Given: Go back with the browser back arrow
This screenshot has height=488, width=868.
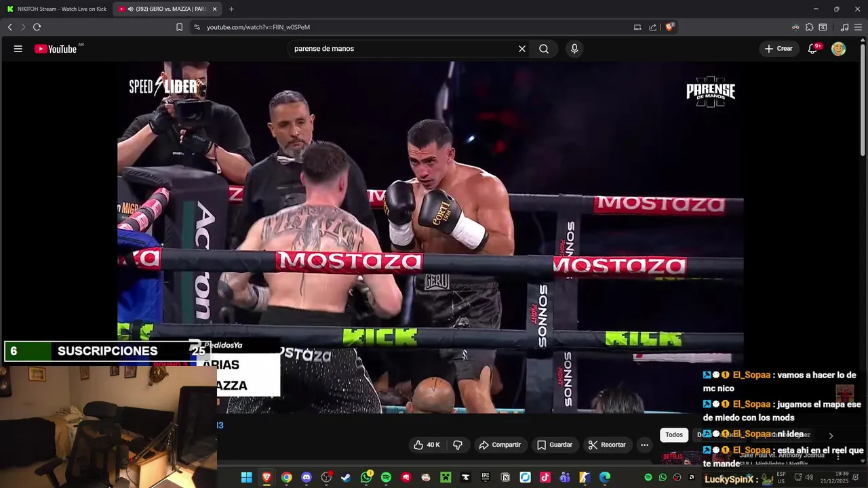Looking at the screenshot, I should point(9,27).
